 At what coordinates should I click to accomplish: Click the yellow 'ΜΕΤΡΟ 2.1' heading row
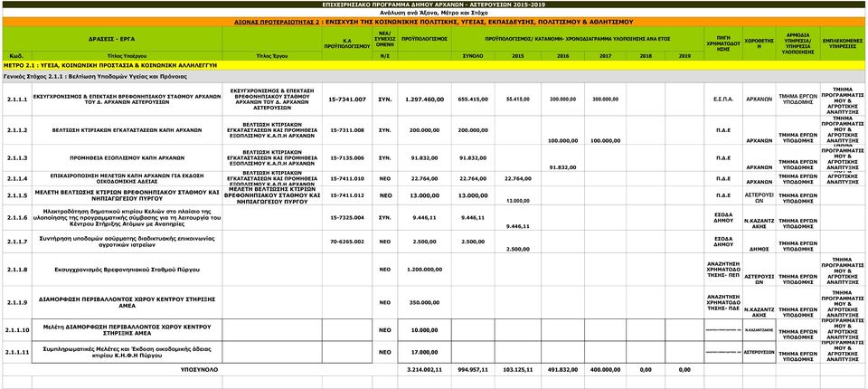(433, 65)
